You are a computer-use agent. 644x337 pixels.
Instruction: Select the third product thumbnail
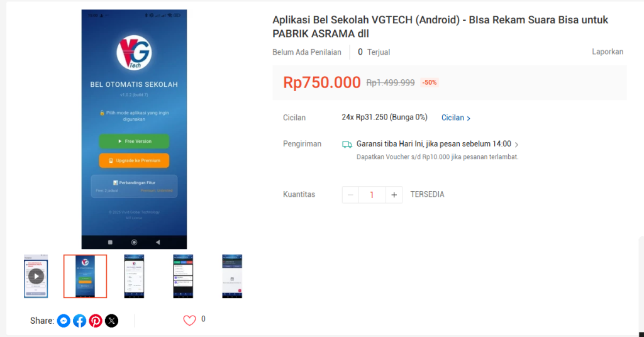(135, 276)
